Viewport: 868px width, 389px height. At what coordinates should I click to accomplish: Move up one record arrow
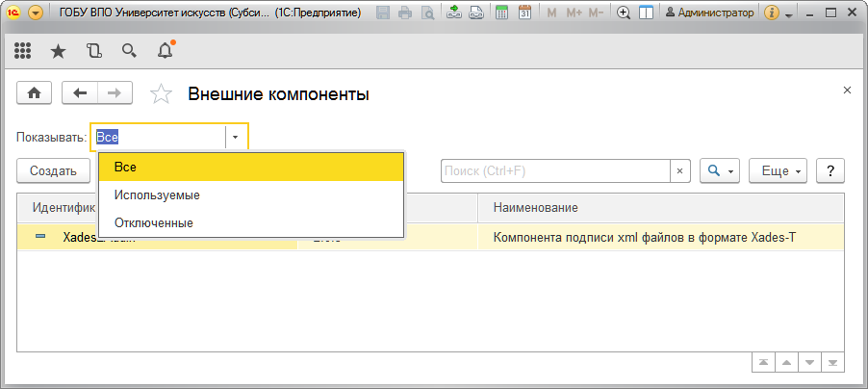click(786, 362)
